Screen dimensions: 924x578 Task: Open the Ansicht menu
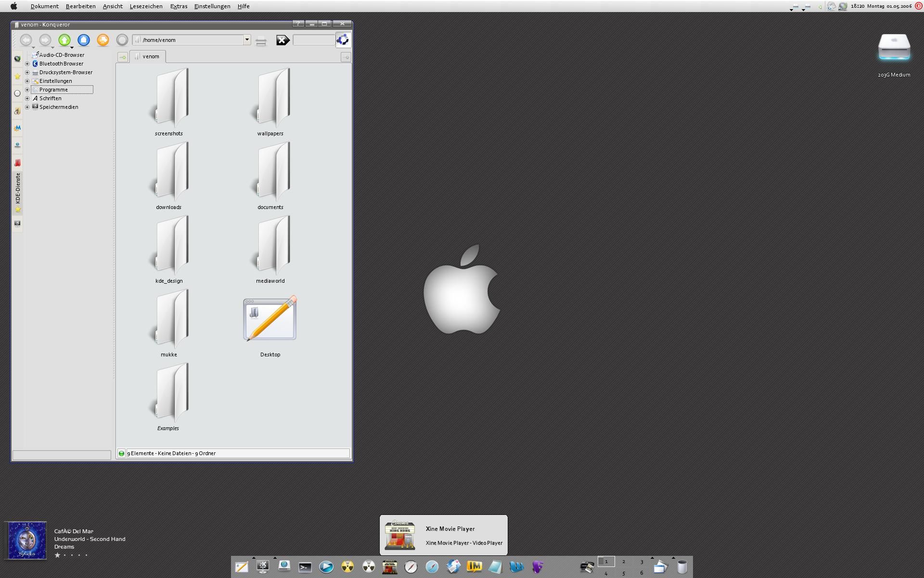(113, 6)
